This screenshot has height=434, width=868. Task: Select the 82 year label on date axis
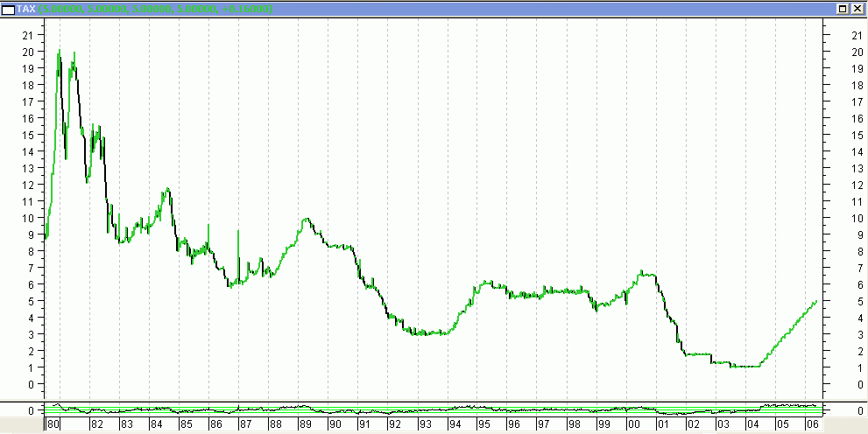pos(97,424)
